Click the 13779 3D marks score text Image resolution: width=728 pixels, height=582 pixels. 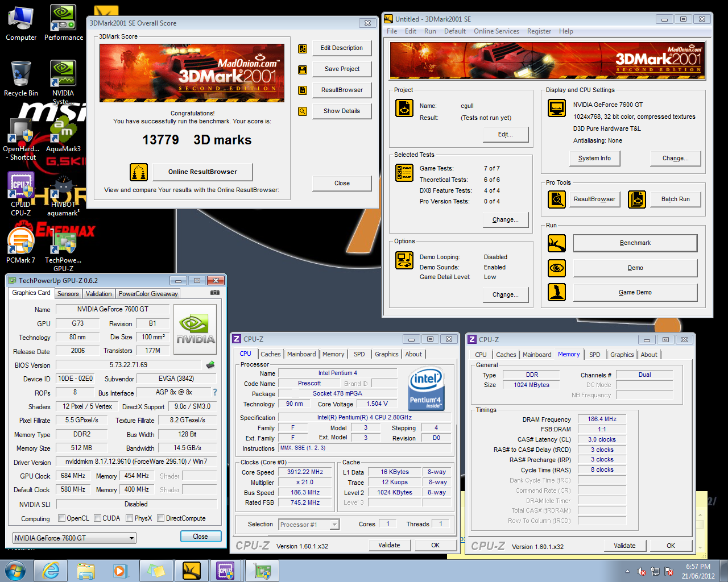click(197, 140)
